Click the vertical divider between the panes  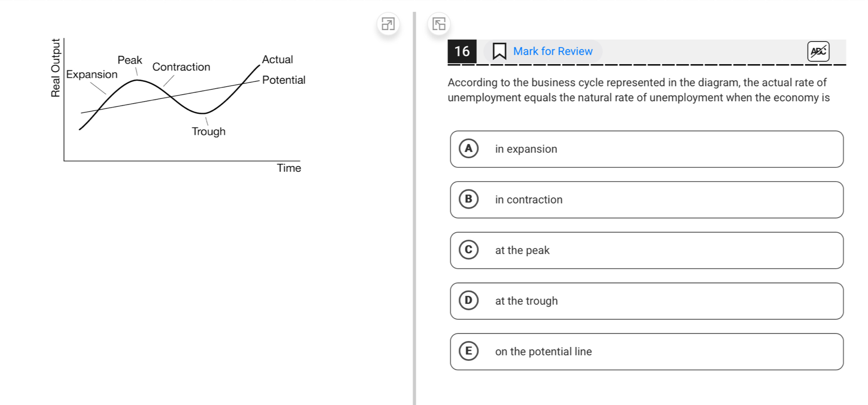[x=414, y=208]
